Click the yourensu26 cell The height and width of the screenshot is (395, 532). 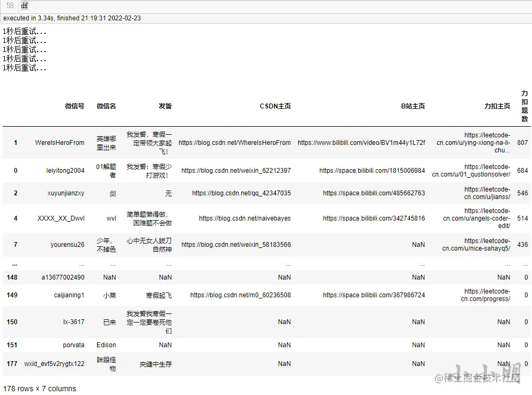pos(68,245)
